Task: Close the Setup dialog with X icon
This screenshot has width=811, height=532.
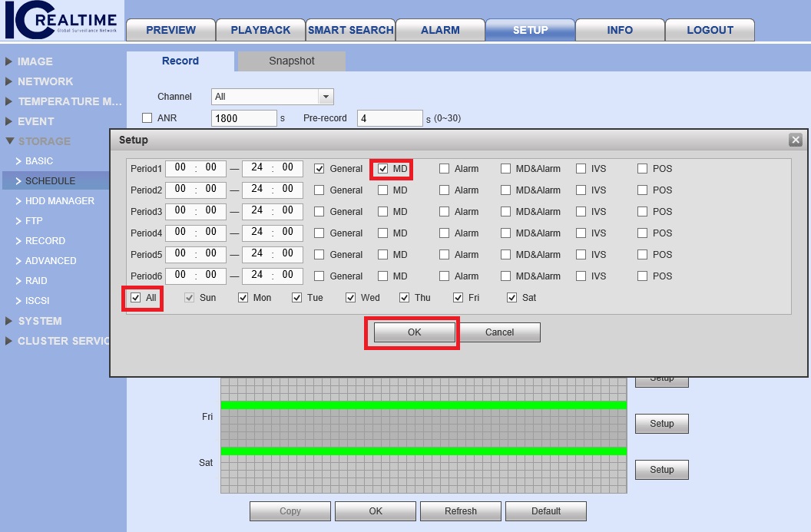Action: (796, 140)
